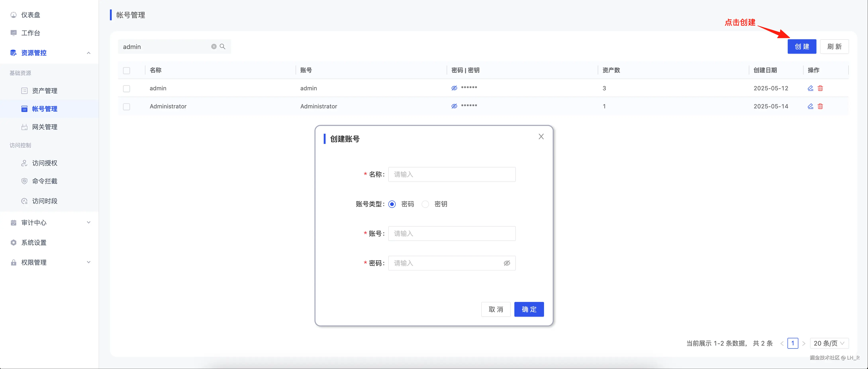Toggle the select-all header checkbox
Viewport: 868px width, 369px height.
click(126, 70)
